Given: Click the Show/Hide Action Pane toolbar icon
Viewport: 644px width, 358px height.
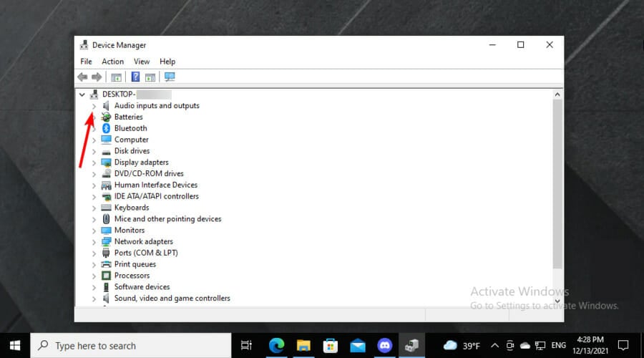Looking at the screenshot, I should pos(150,77).
